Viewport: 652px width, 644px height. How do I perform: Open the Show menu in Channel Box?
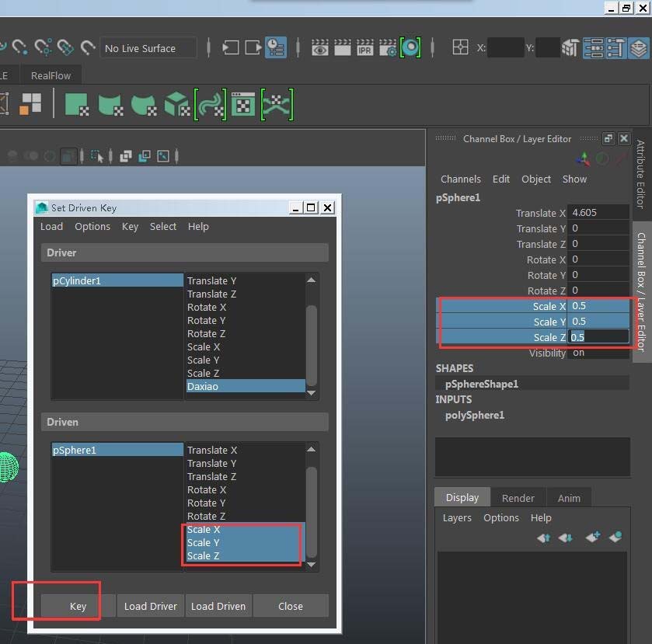coord(574,179)
